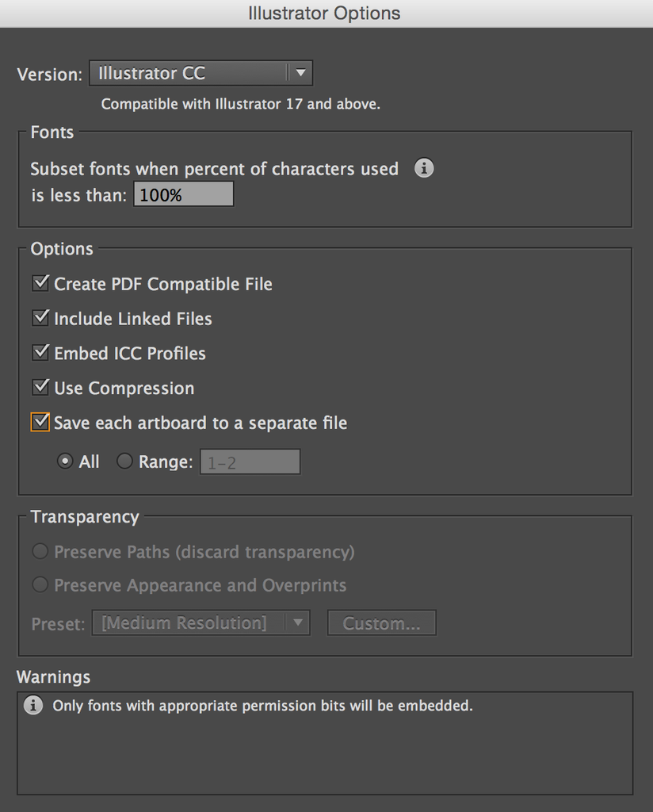Select the All artboards radio button
The width and height of the screenshot is (653, 812).
[65, 462]
